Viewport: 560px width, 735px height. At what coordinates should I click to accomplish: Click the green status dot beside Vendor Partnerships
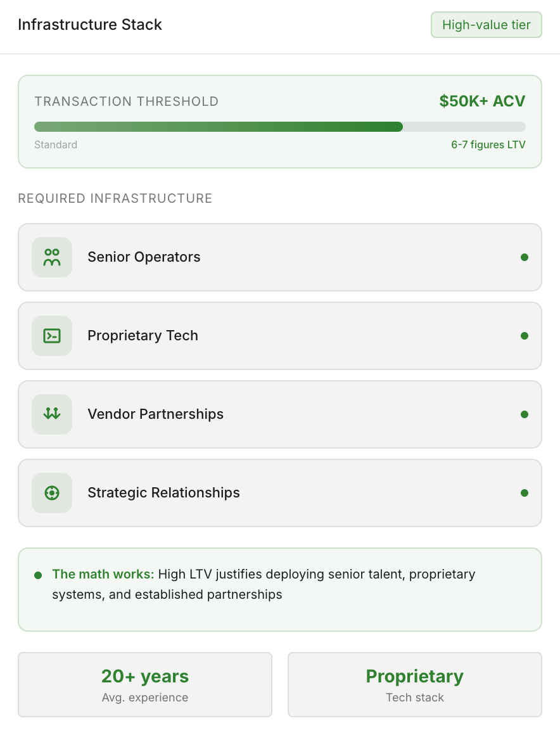pyautogui.click(x=525, y=414)
